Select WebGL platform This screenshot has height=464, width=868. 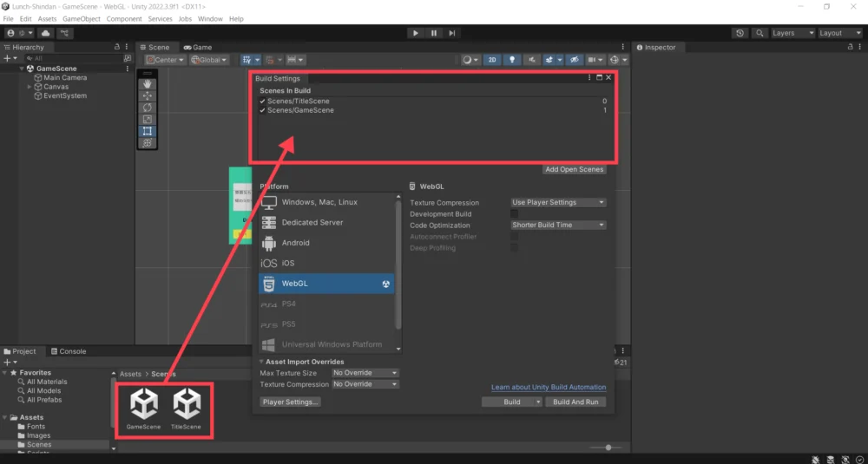pos(326,284)
